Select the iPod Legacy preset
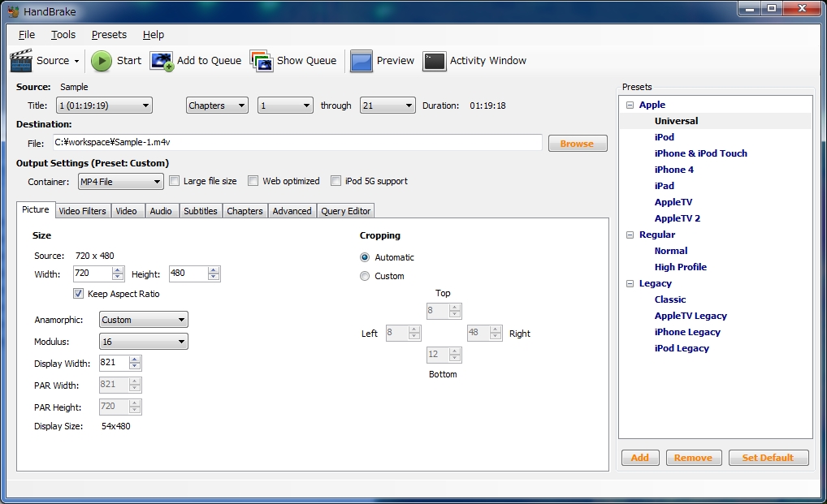Viewport: 827px width, 504px height. 682,349
